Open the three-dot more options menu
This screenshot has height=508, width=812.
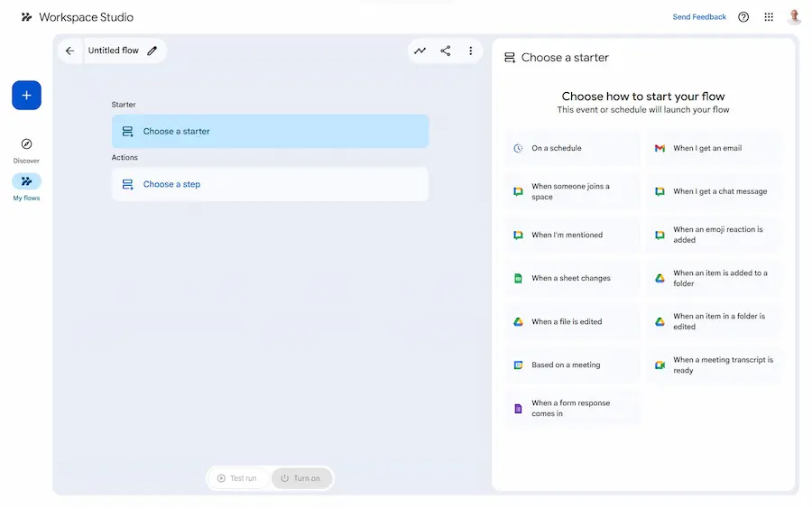(x=470, y=51)
